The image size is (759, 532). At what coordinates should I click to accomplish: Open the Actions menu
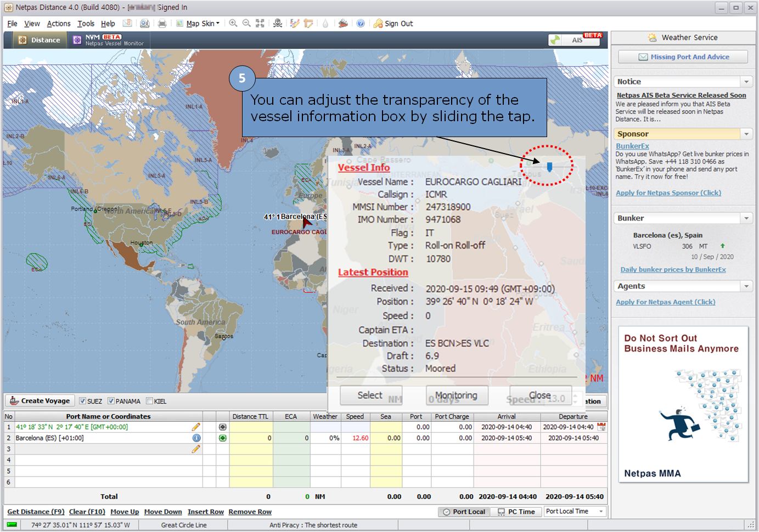(59, 24)
